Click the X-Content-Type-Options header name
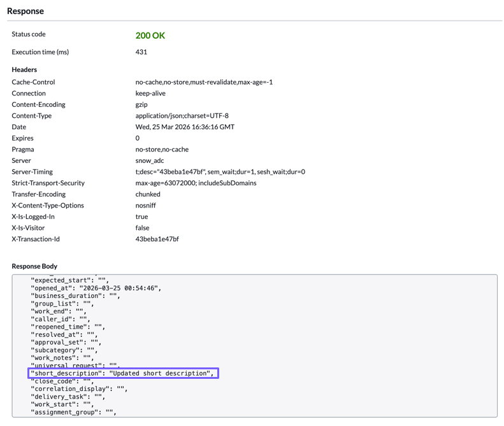Image resolution: width=504 pixels, height=426 pixels. [x=48, y=206]
